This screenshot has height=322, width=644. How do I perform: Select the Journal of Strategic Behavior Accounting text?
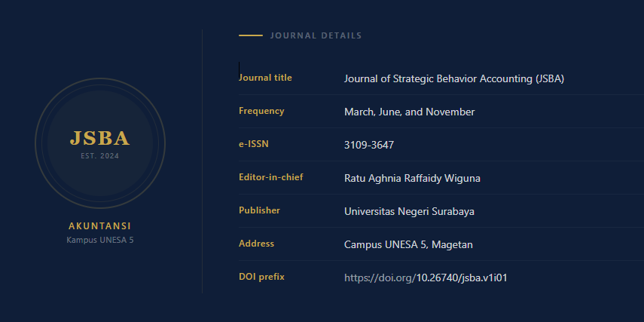453,78
